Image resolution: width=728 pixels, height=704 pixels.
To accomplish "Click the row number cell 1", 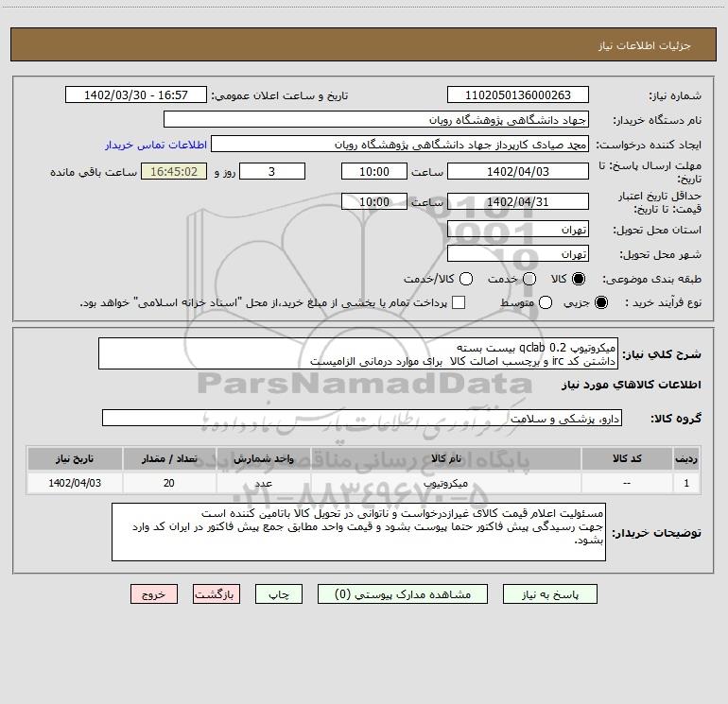I will (x=686, y=483).
